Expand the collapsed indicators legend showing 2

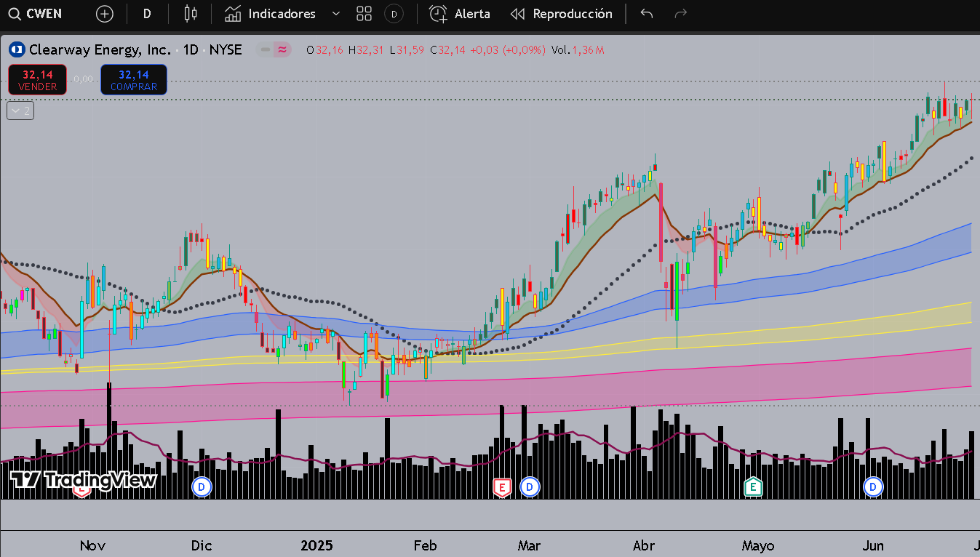pyautogui.click(x=20, y=111)
